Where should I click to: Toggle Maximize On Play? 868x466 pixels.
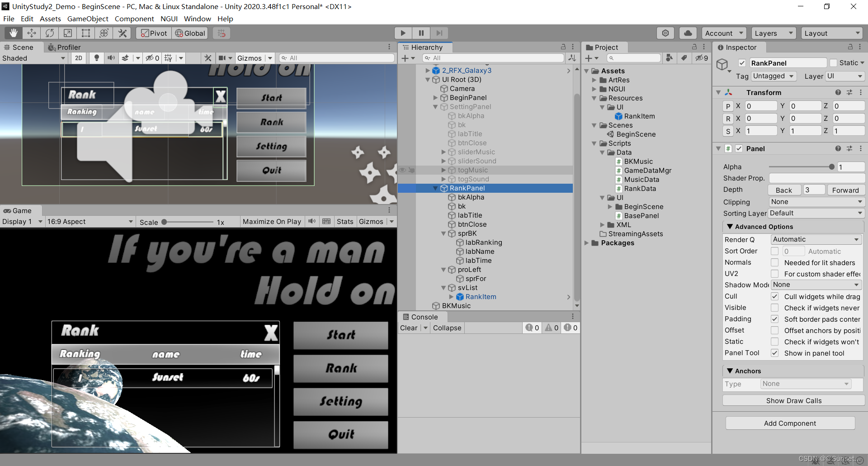point(272,221)
